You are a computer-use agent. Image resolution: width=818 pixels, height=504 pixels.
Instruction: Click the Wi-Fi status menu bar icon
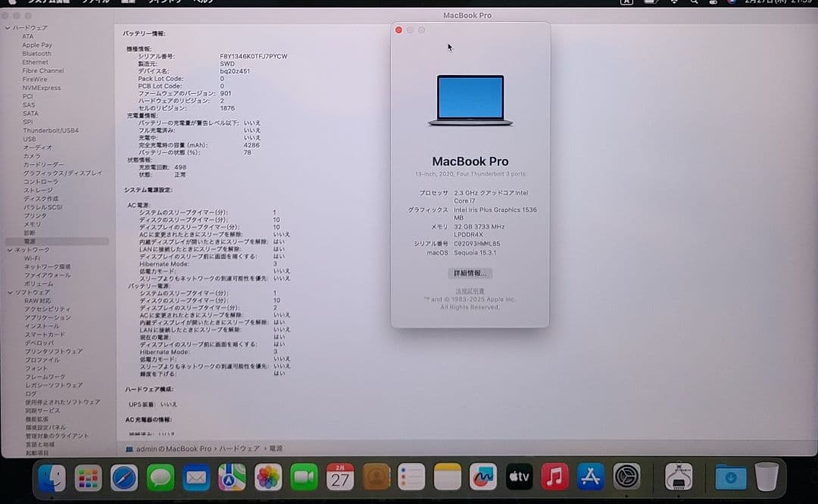pos(674,2)
